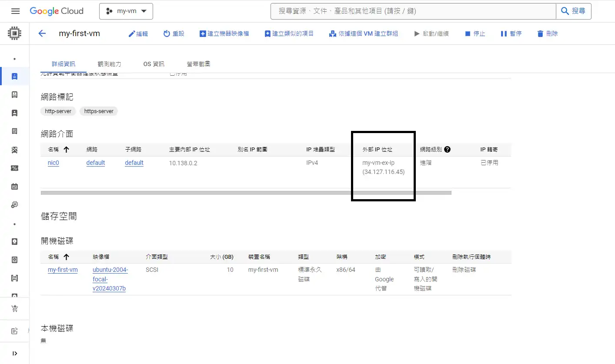This screenshot has height=364, width=615.
Task: Switch to the 觀測能力 tab
Action: click(110, 64)
